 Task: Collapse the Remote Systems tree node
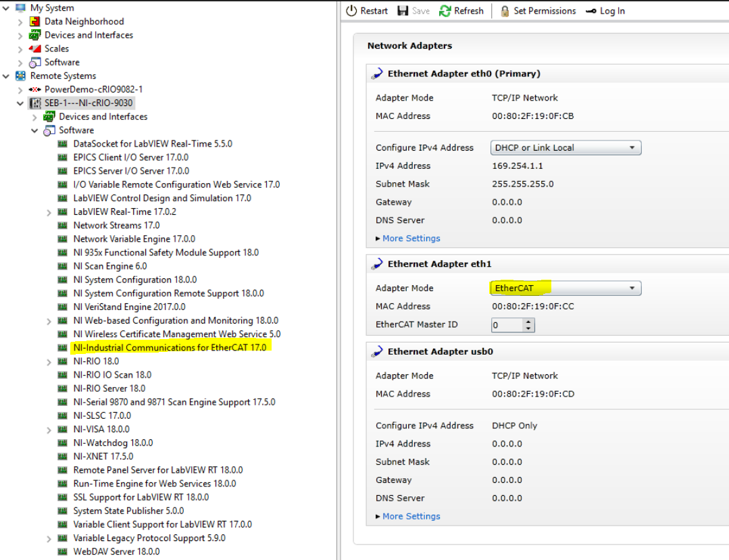(6, 76)
